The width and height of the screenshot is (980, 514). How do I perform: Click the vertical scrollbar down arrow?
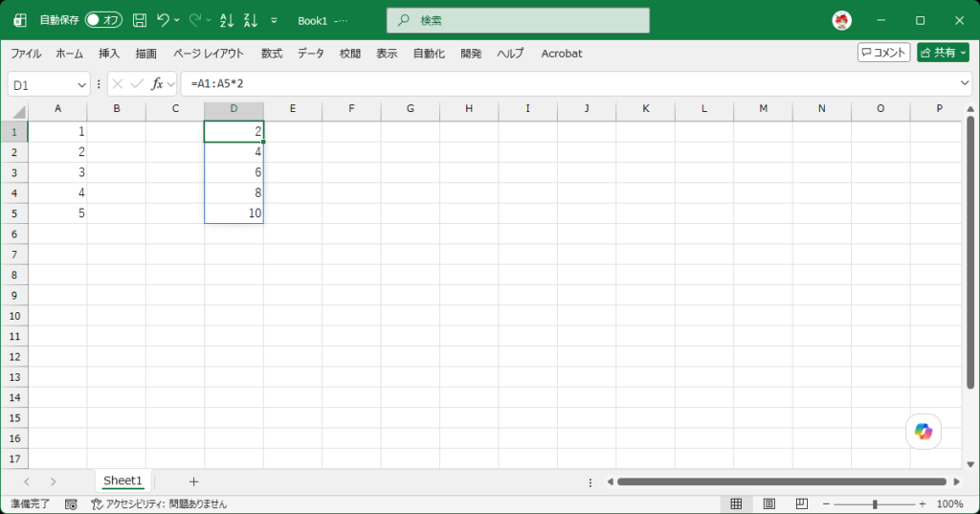[970, 464]
